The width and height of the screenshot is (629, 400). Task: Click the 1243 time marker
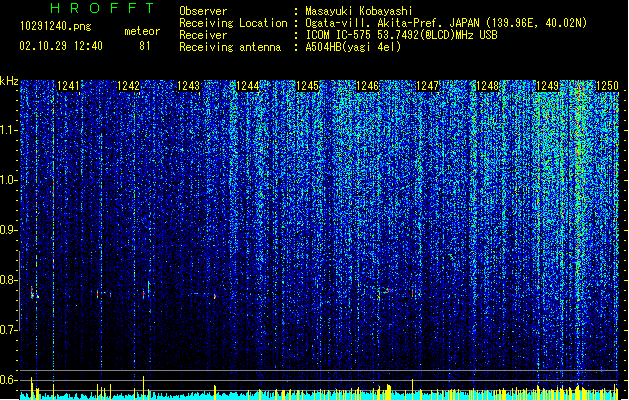tap(188, 86)
